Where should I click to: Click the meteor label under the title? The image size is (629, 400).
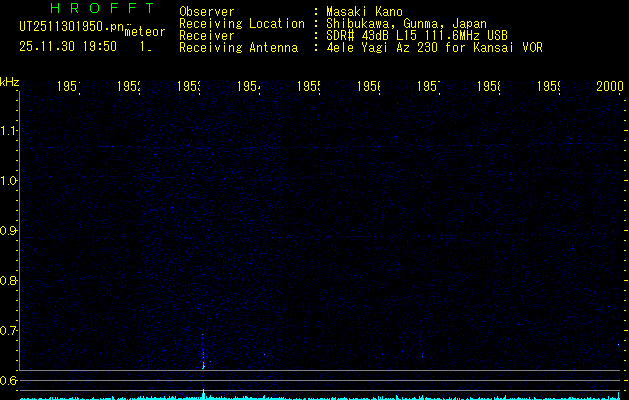click(144, 33)
